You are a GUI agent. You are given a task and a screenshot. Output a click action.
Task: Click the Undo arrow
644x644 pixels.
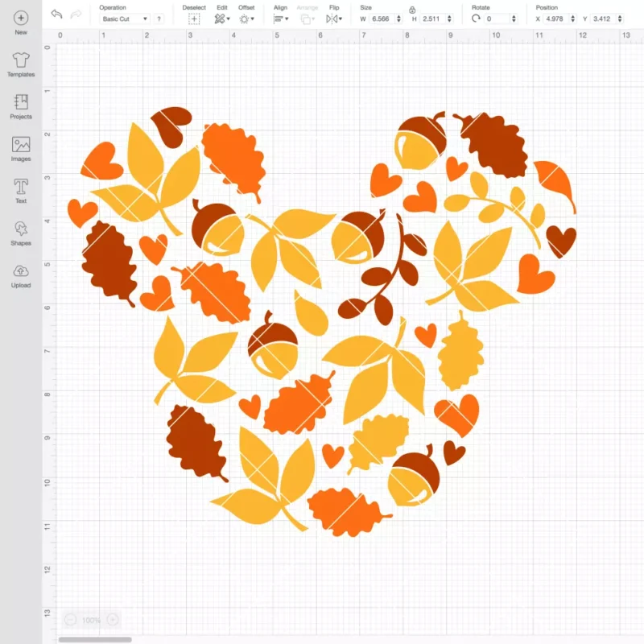click(x=56, y=14)
